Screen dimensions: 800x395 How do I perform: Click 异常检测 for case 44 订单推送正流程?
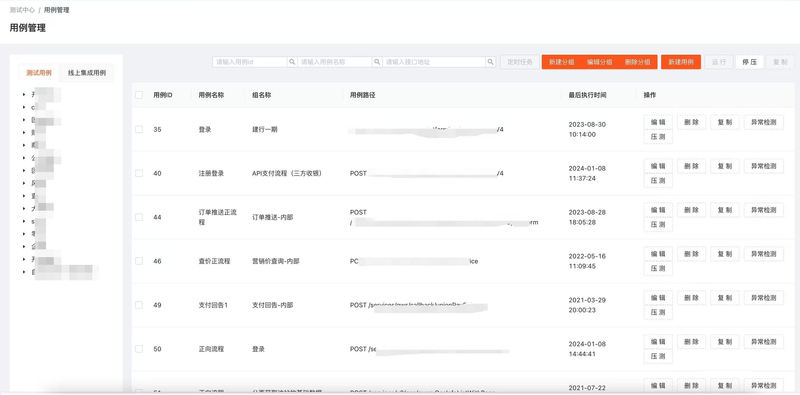(763, 210)
